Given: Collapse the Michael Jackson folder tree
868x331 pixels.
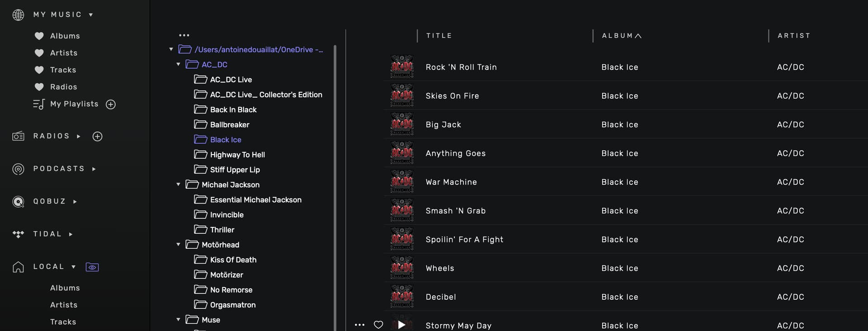Looking at the screenshot, I should point(178,184).
